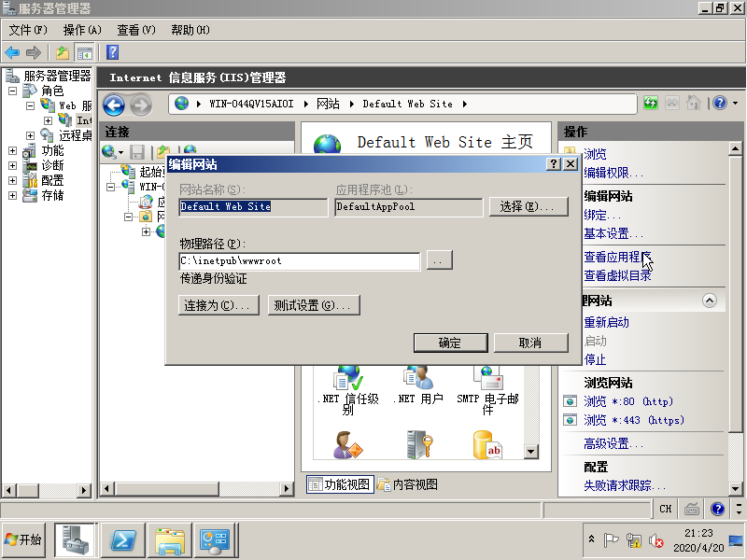Image resolution: width=747 pixels, height=560 pixels.
Task: Click the Test Settings button
Action: pos(314,305)
